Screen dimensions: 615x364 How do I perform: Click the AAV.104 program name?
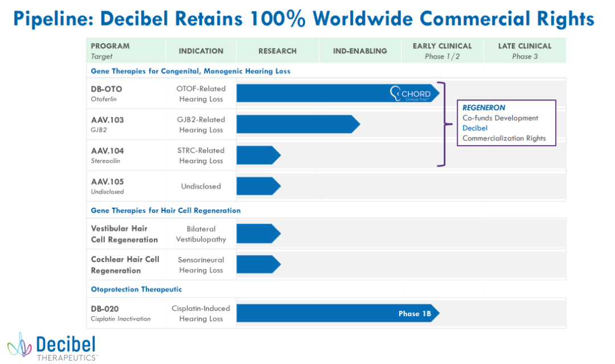107,151
